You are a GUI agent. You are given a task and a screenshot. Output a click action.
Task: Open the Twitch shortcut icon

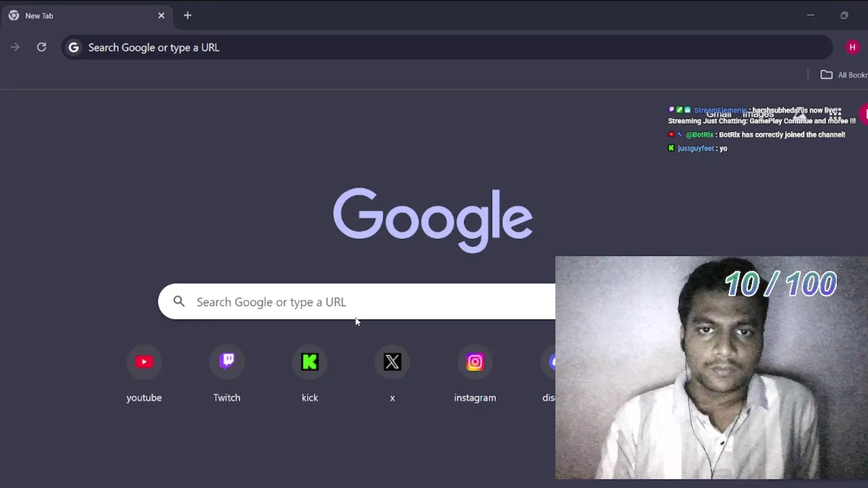227,362
